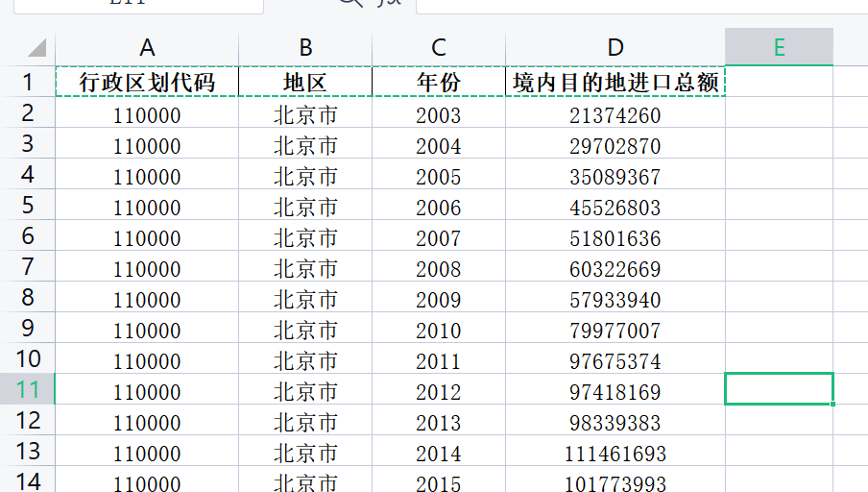This screenshot has height=492, width=868.
Task: Select cell with value 21374260
Action: (615, 113)
